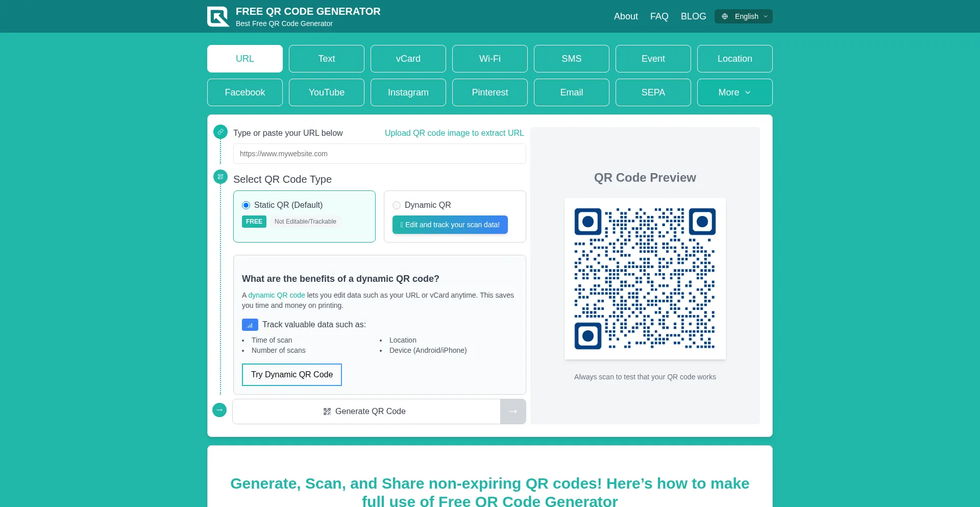Click the Free QR Code Generator logo icon
Screen dimensions: 980x507
point(218,16)
